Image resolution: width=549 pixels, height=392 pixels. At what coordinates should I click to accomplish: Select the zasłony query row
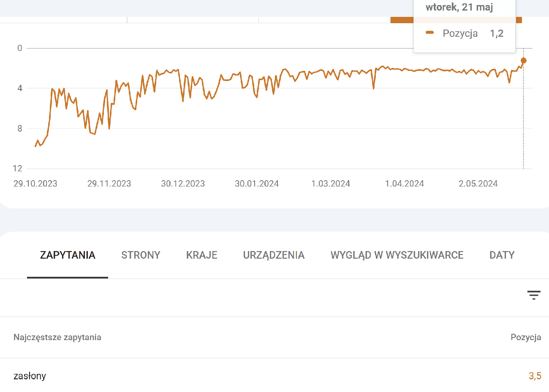pos(30,376)
